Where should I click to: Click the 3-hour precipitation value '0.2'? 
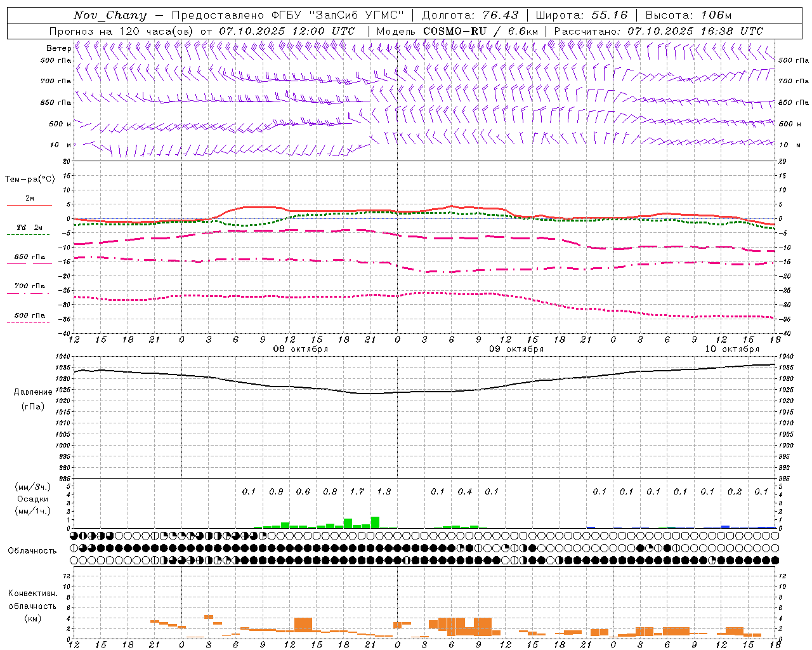[x=735, y=492]
